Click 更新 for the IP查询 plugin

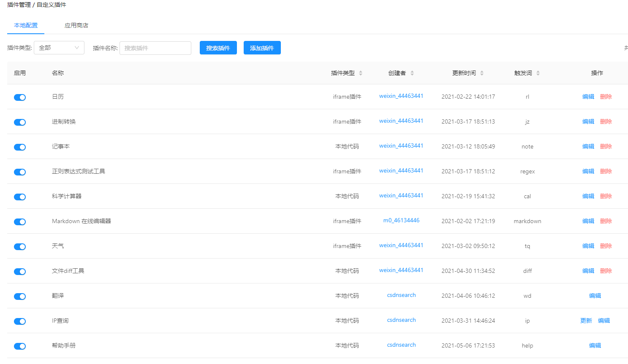[x=586, y=321]
